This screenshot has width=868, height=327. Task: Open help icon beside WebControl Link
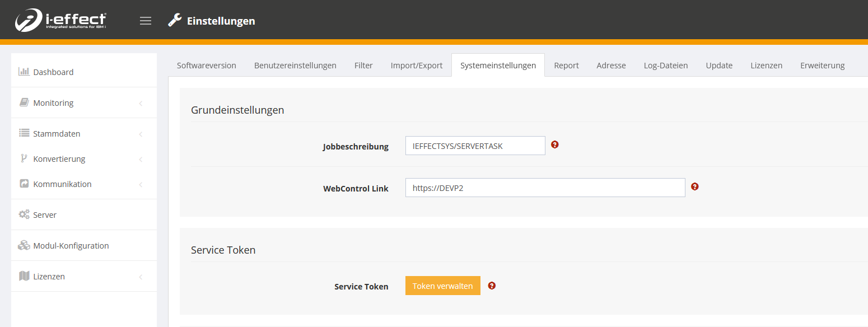point(695,186)
